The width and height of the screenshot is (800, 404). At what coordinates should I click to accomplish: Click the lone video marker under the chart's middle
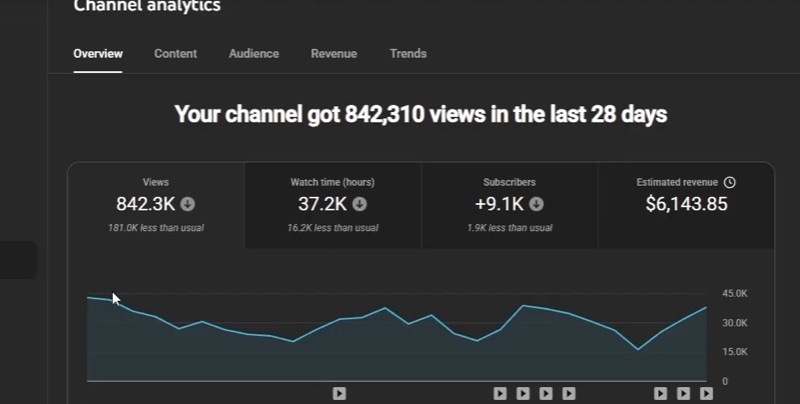point(339,393)
